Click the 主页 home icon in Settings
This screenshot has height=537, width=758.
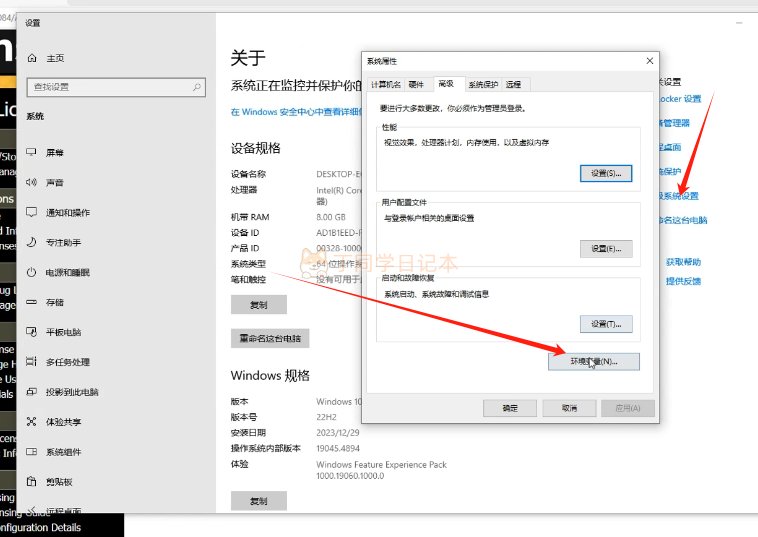pyautogui.click(x=32, y=58)
